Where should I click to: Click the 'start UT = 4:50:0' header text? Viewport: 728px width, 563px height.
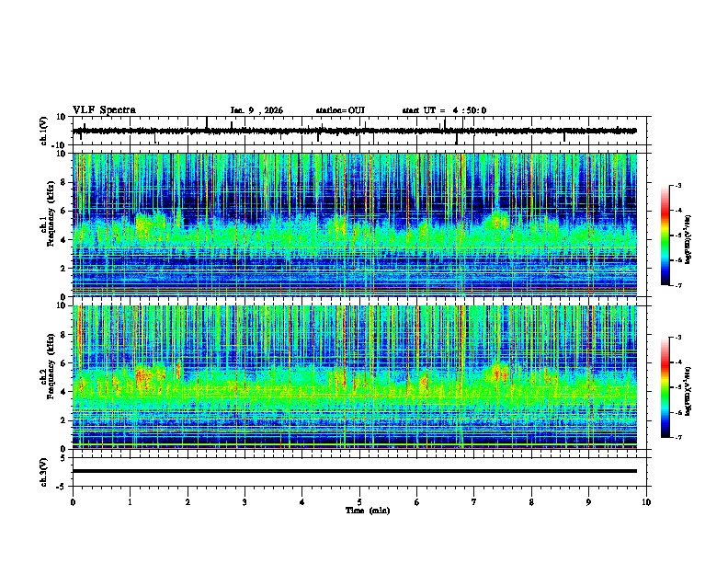pyautogui.click(x=444, y=110)
